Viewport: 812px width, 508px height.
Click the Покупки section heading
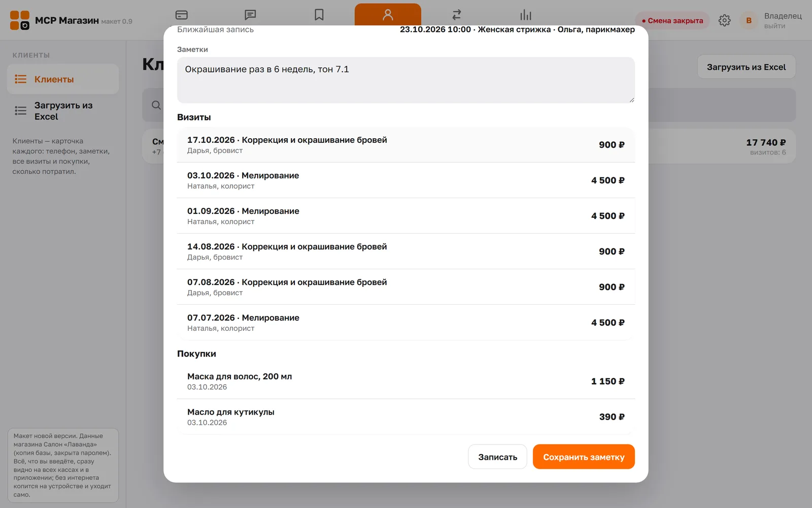tap(196, 354)
